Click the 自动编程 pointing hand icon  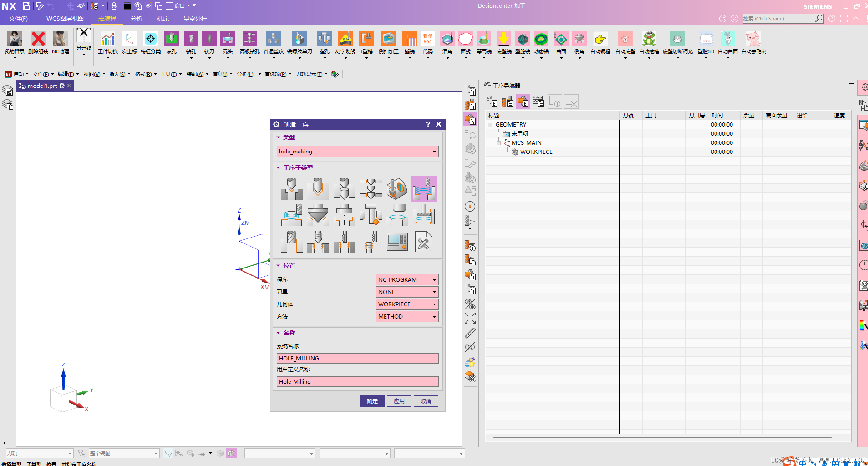(600, 39)
